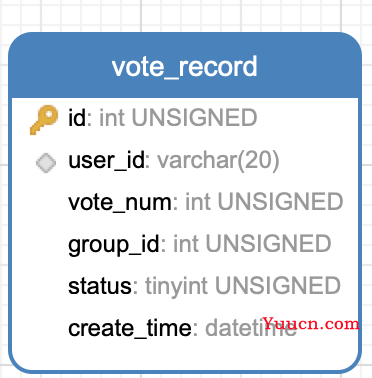Click the gray diamond icon beside user_id
The width and height of the screenshot is (372, 378).
[x=46, y=163]
